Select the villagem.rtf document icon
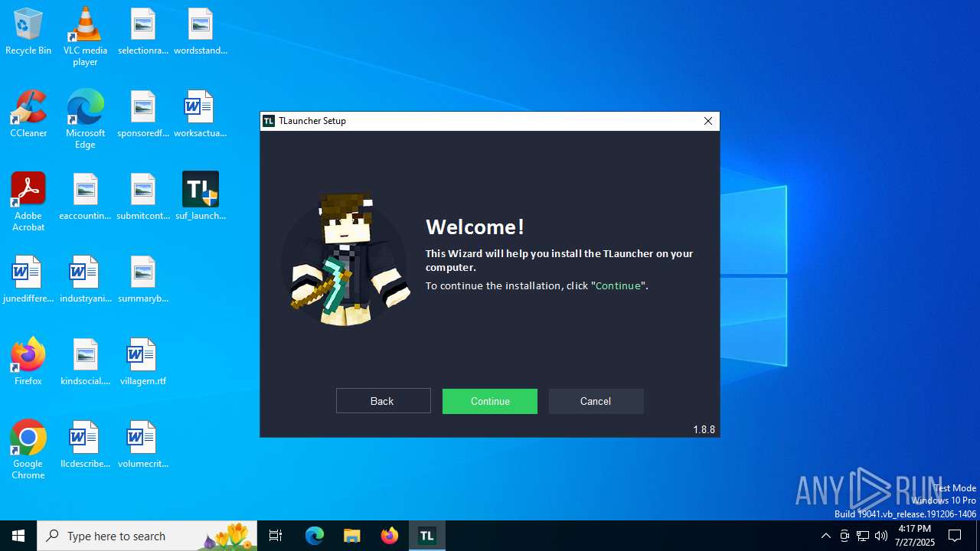980x551 pixels. click(143, 362)
